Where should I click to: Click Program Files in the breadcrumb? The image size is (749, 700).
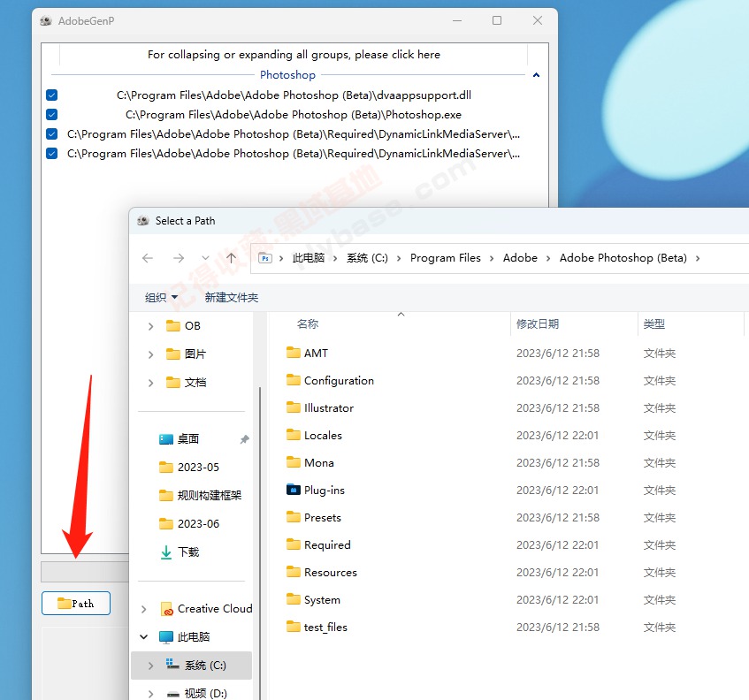pos(445,258)
